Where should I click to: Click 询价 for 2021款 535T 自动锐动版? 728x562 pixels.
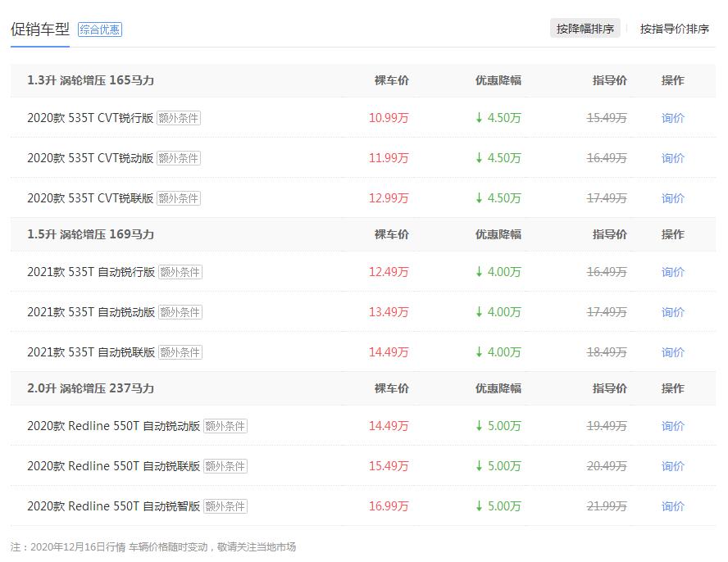pos(673,312)
